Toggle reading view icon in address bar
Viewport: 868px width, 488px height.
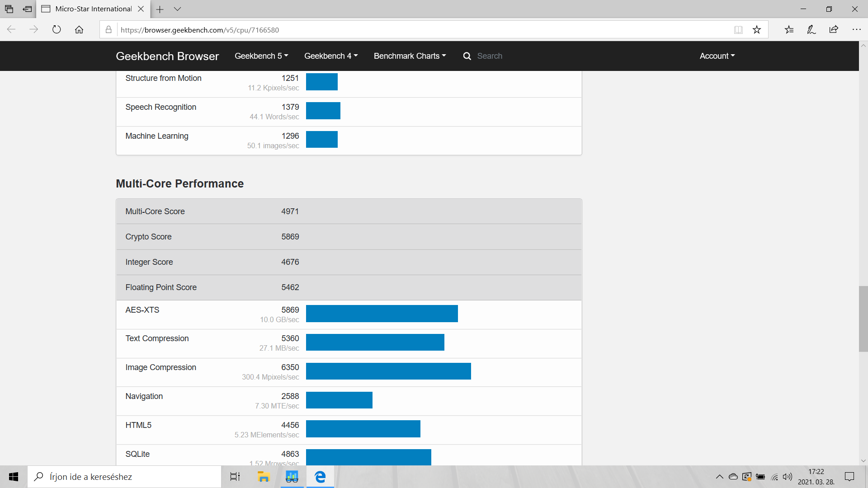tap(738, 30)
